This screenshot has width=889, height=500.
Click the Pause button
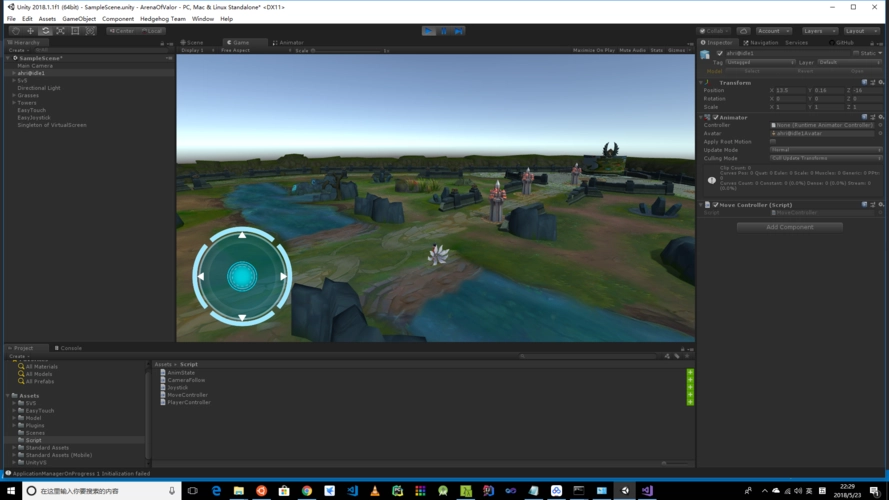point(444,31)
